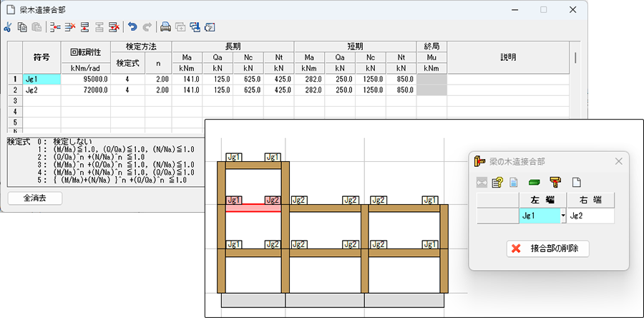
Task: Click the 説明 column header
Action: pos(508,57)
